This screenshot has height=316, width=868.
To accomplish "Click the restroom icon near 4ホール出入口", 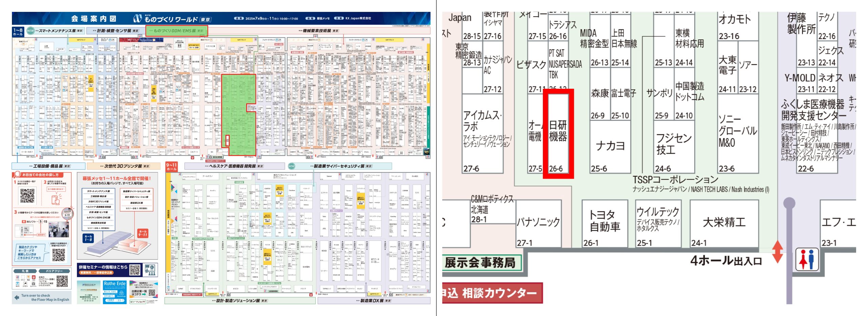I will pyautogui.click(x=807, y=259).
